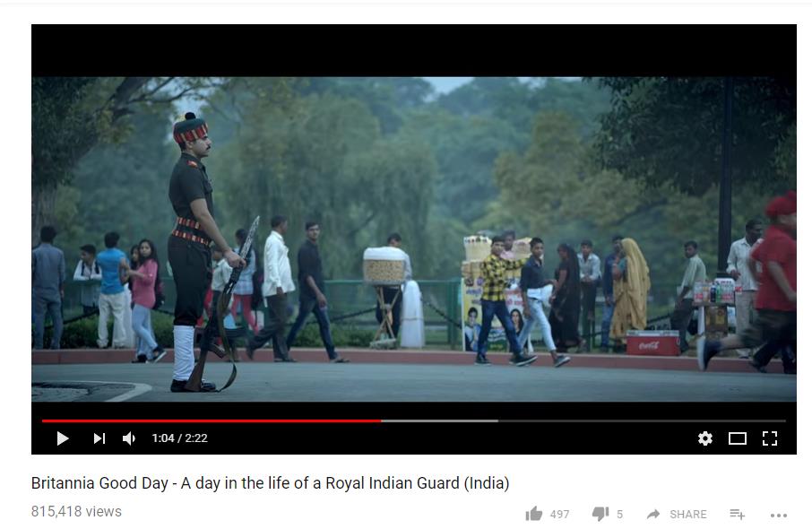Switch to theater mode

(x=738, y=438)
